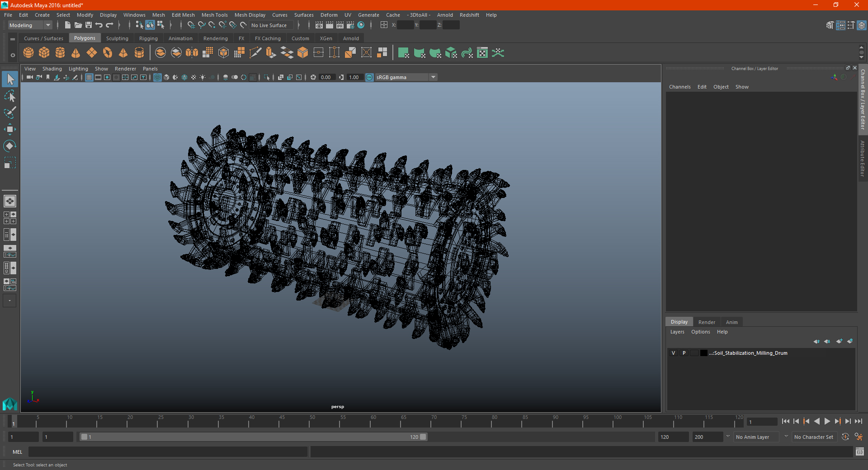Toggle wireframe display in viewport toolbar
Screen dimensions: 868x470
157,77
